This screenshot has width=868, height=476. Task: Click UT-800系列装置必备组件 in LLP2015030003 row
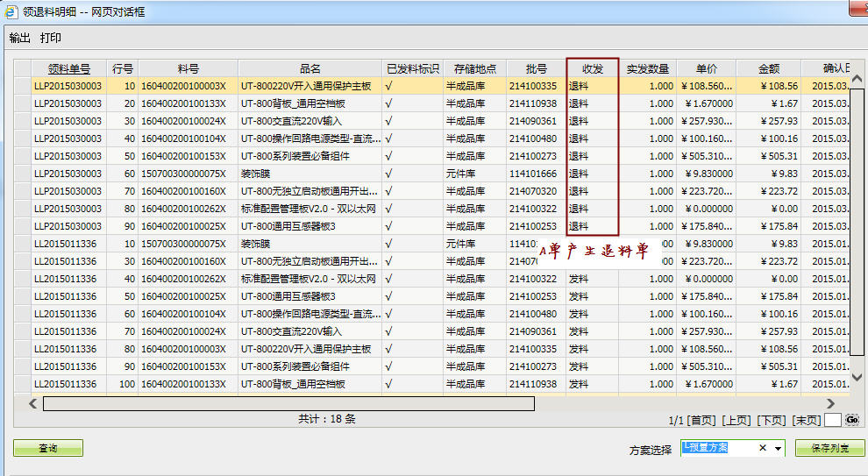[295, 156]
